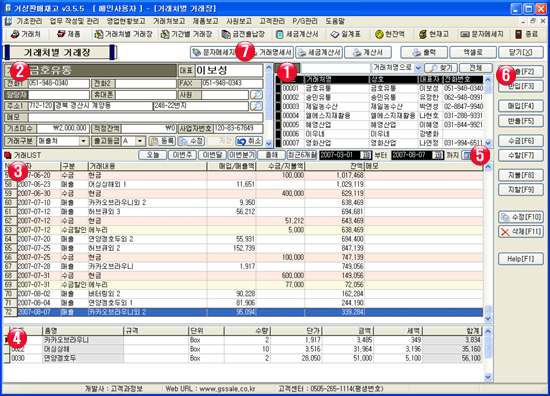This screenshot has height=396, width=550.
Task: Open the 금전출납장 toolbar item
Action: point(243,34)
